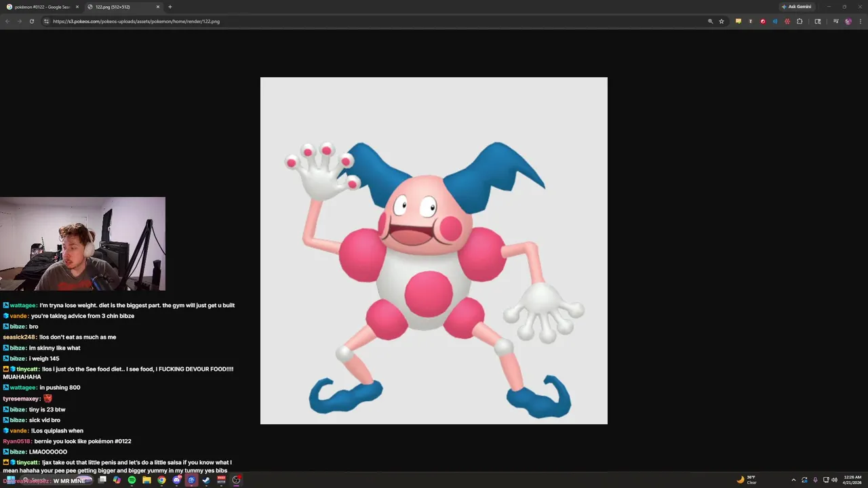Open Spotify from the taskbar

(132, 480)
